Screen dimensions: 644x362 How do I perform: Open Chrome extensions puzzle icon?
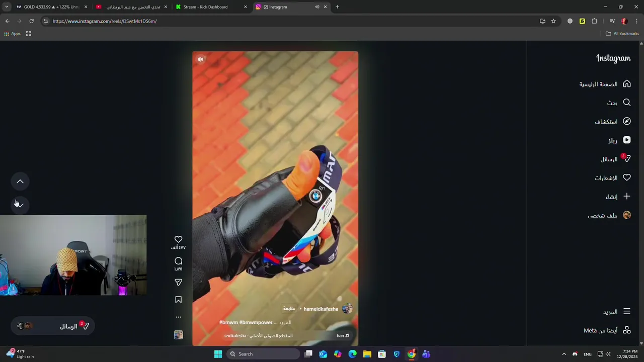tap(595, 21)
